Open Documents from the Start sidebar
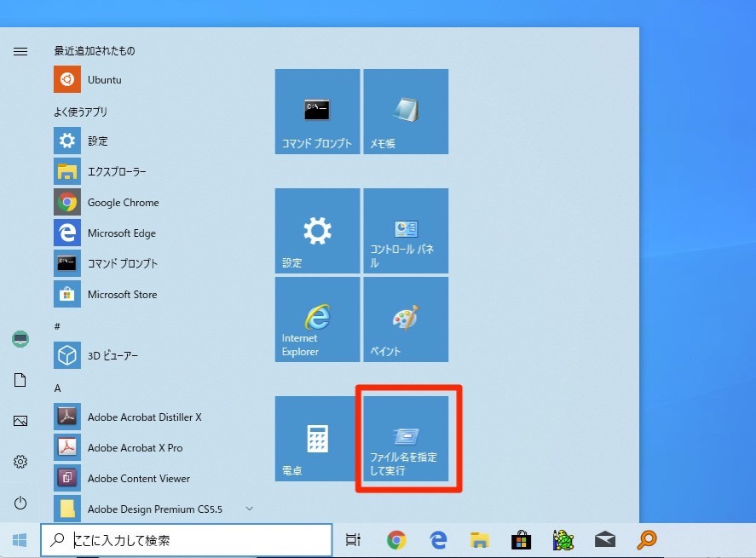The width and height of the screenshot is (756, 558). point(20,380)
